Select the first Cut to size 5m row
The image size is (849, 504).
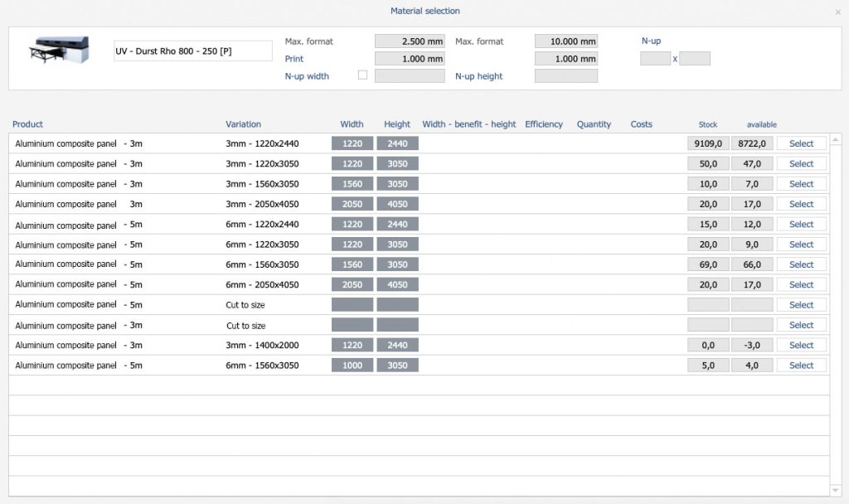(x=801, y=305)
